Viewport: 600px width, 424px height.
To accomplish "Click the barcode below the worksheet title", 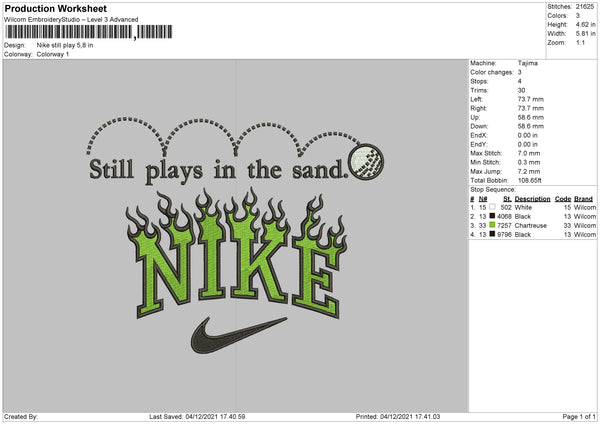I will click(89, 32).
